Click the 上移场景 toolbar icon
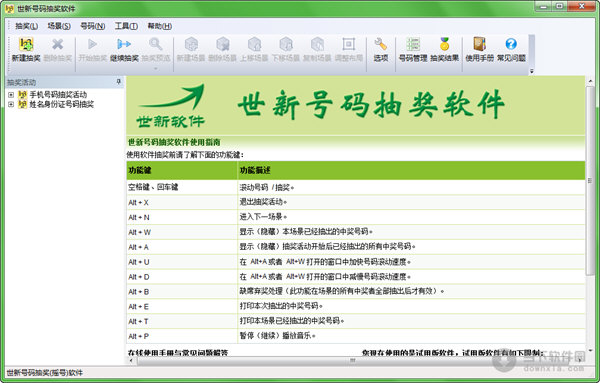600x383 pixels. point(254,44)
